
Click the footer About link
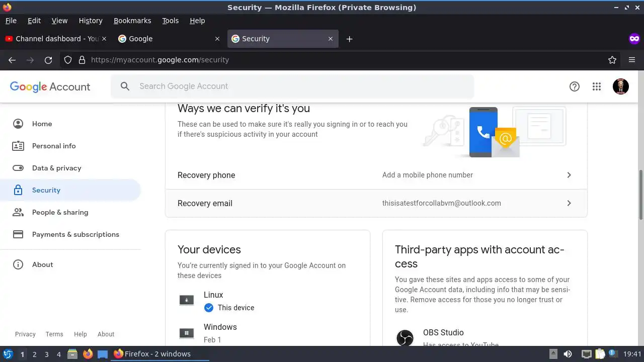tap(106, 334)
